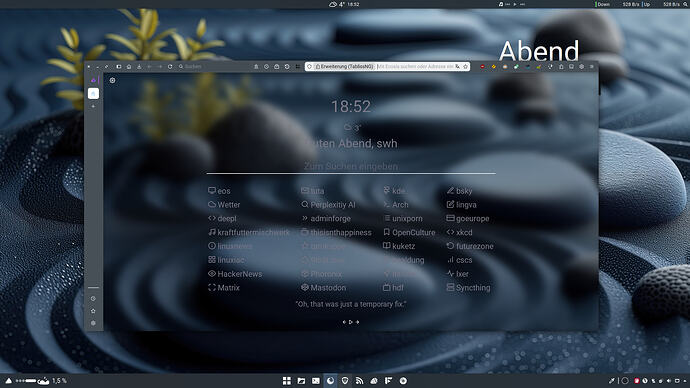690x388 pixels.
Task: Open search magnifier in top panel corner
Action: click(x=685, y=4)
